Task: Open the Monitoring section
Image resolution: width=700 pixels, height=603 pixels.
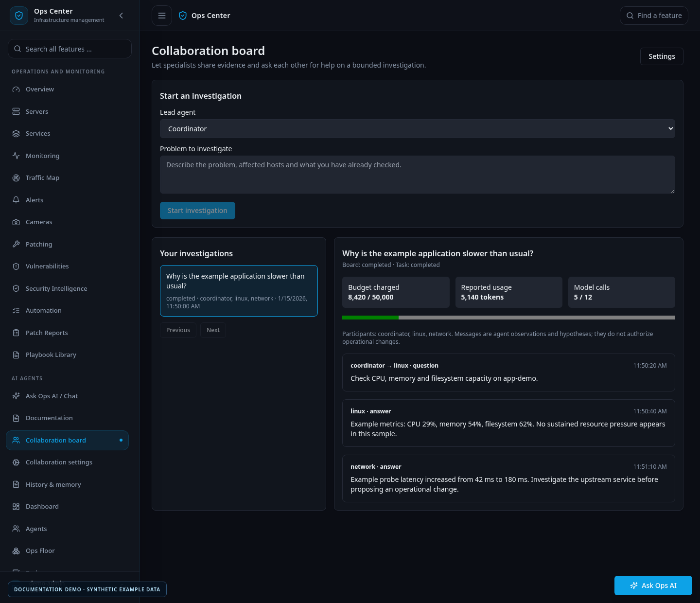Action: click(67, 156)
